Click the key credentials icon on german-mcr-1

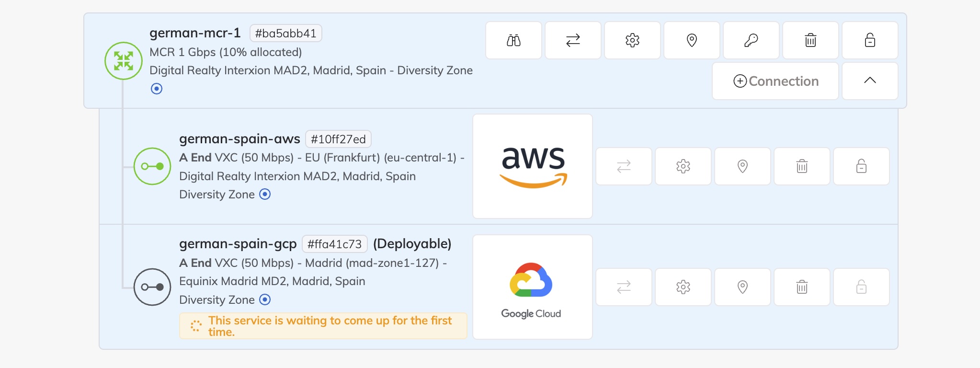point(751,40)
